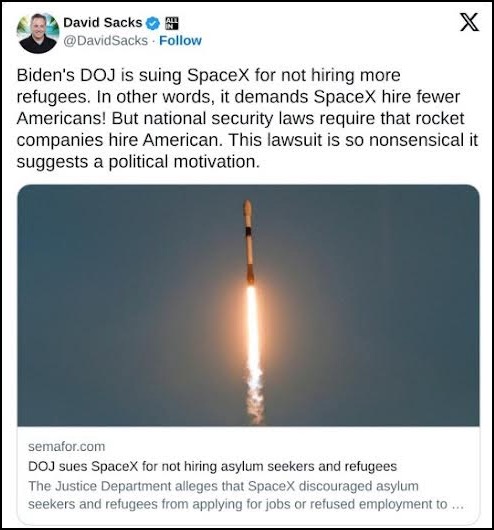
Task: Click the line suggests a political motivation
Action: [x=138, y=162]
